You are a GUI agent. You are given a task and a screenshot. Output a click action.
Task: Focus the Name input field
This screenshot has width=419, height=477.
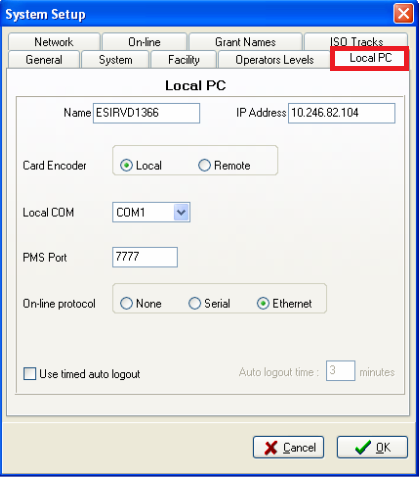(x=146, y=113)
